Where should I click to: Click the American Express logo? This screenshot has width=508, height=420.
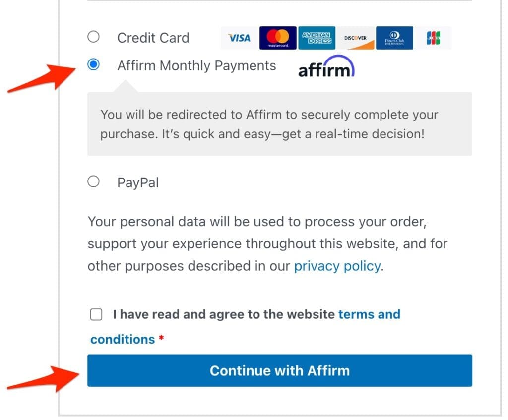(317, 38)
